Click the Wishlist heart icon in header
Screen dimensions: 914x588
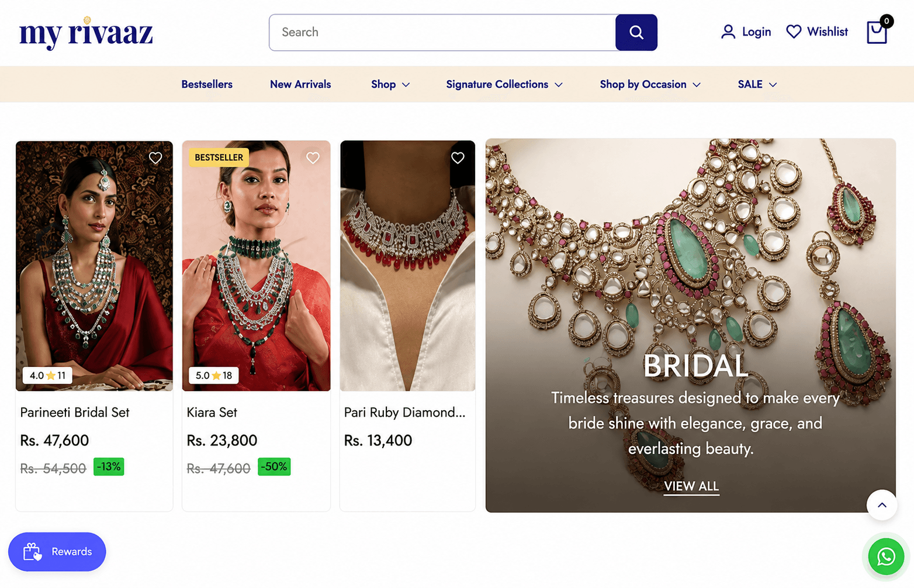pos(793,32)
